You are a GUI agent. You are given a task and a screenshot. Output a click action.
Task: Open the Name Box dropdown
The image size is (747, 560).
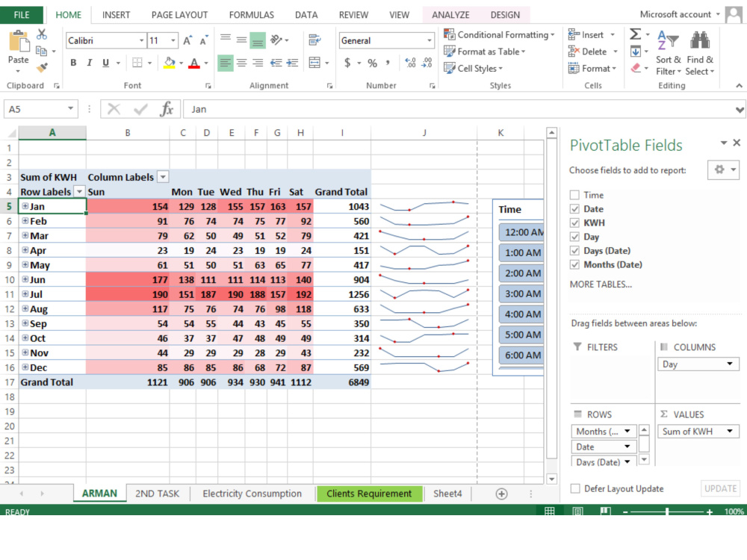pyautogui.click(x=70, y=109)
